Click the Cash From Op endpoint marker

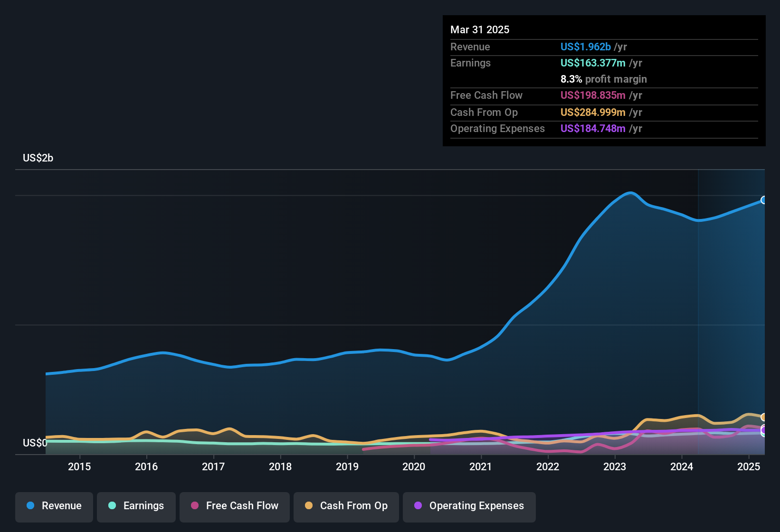pos(764,417)
